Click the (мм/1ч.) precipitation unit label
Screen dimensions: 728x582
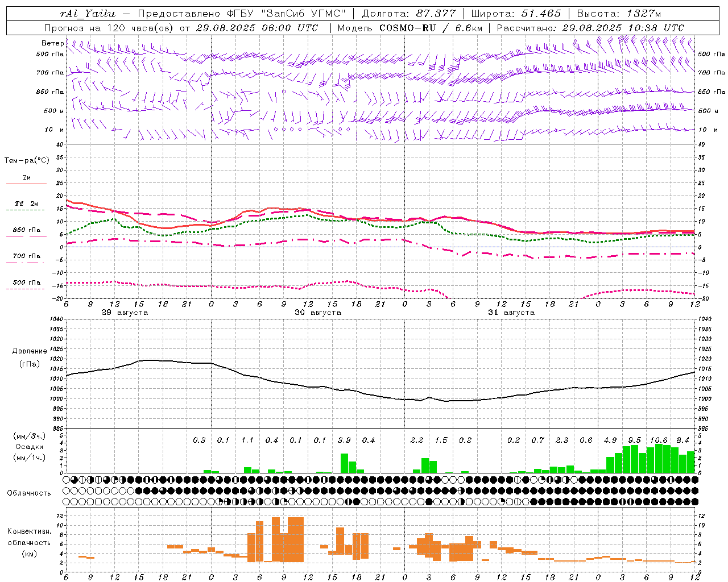pyautogui.click(x=29, y=458)
